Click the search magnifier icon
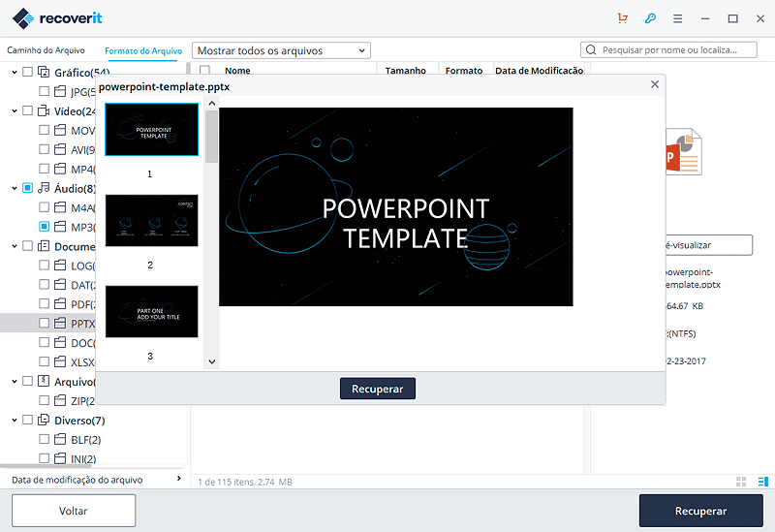 (x=591, y=50)
